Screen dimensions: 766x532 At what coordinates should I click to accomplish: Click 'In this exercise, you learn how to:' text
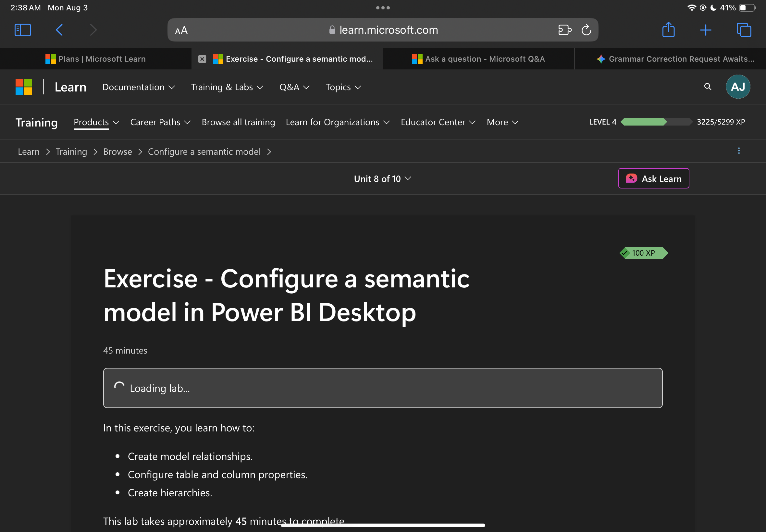coord(179,428)
